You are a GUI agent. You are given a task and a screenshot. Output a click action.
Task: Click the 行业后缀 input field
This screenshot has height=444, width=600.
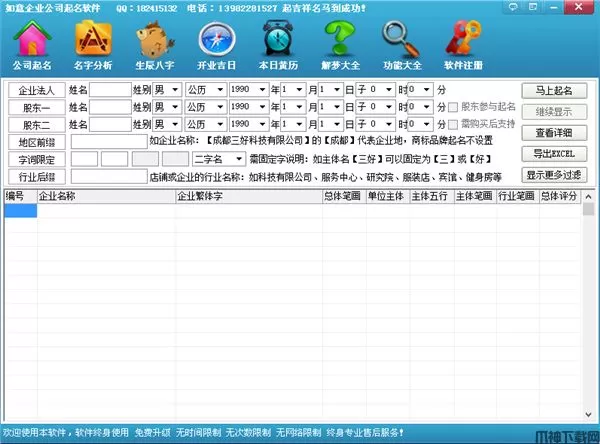(108, 176)
